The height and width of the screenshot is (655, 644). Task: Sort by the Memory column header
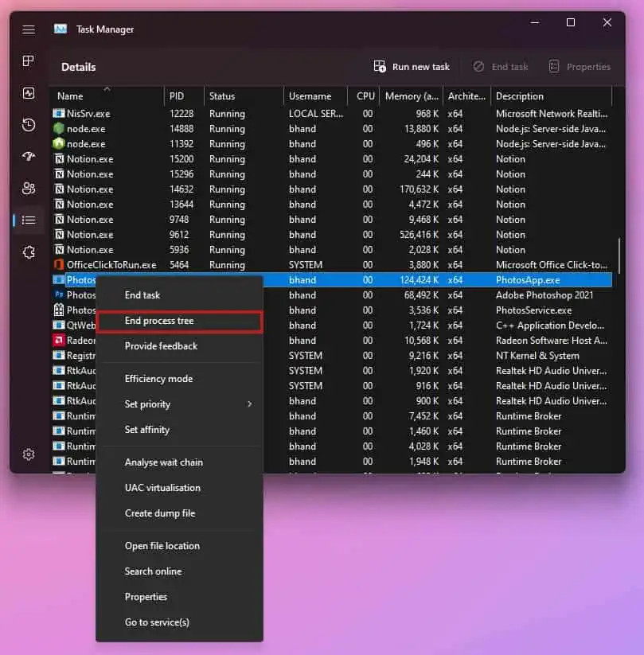(412, 96)
